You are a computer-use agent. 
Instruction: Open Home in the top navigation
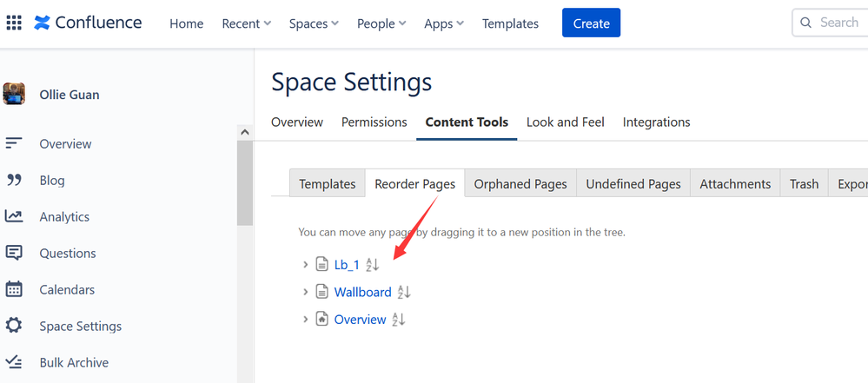click(x=186, y=23)
